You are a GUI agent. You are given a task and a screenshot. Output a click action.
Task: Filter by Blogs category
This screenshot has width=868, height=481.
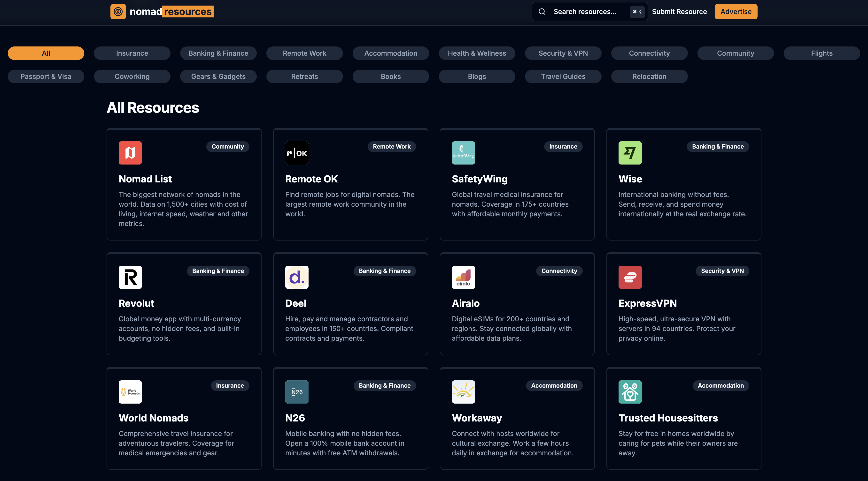(x=477, y=76)
